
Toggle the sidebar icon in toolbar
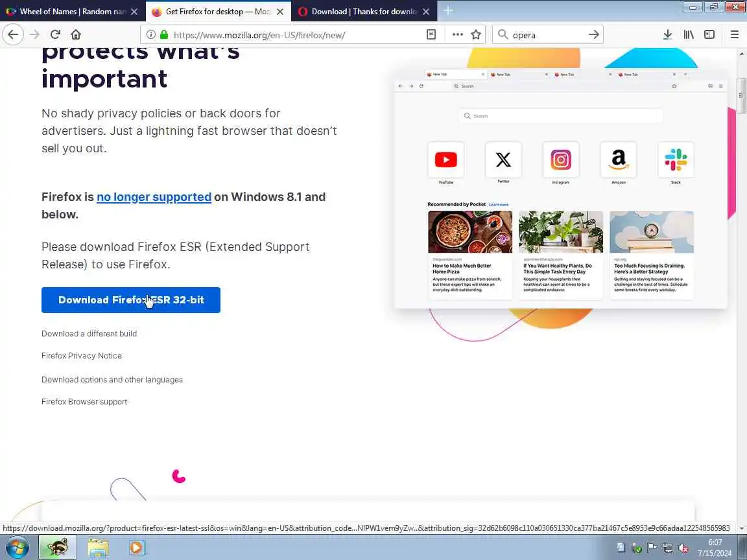(709, 35)
